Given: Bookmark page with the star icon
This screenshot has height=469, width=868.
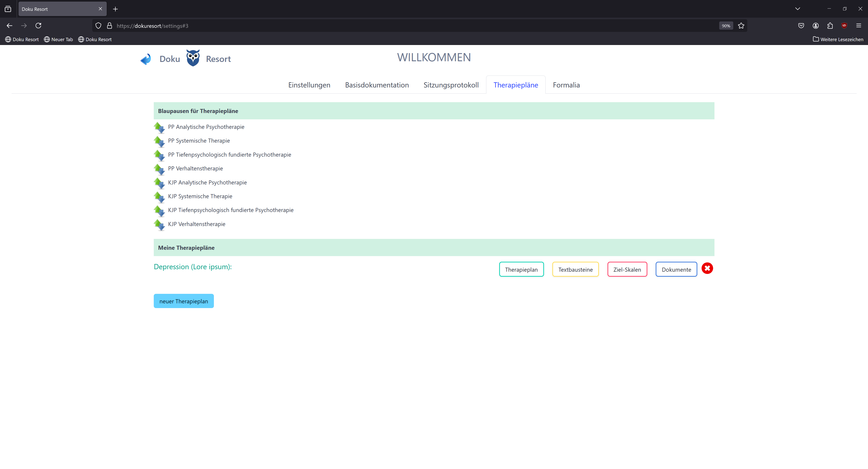Looking at the screenshot, I should (741, 26).
